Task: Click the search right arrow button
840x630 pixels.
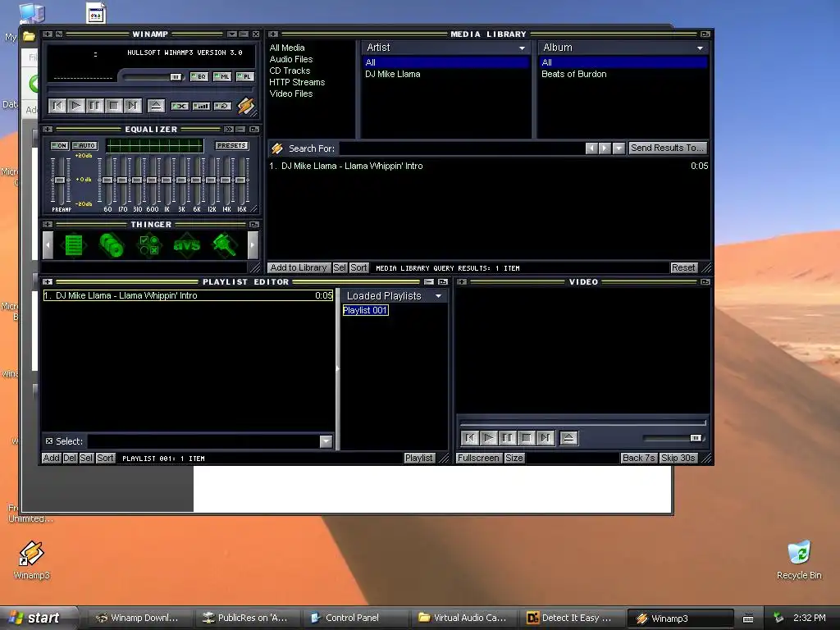Action: click(x=605, y=148)
